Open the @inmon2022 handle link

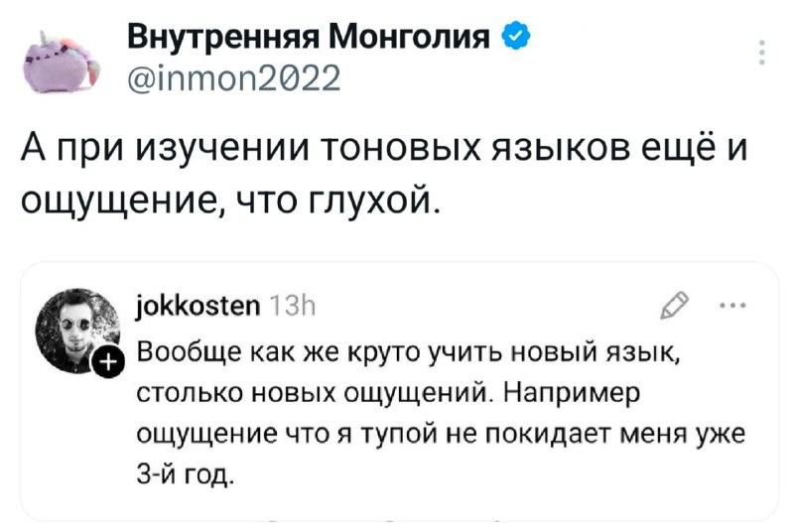tap(235, 75)
